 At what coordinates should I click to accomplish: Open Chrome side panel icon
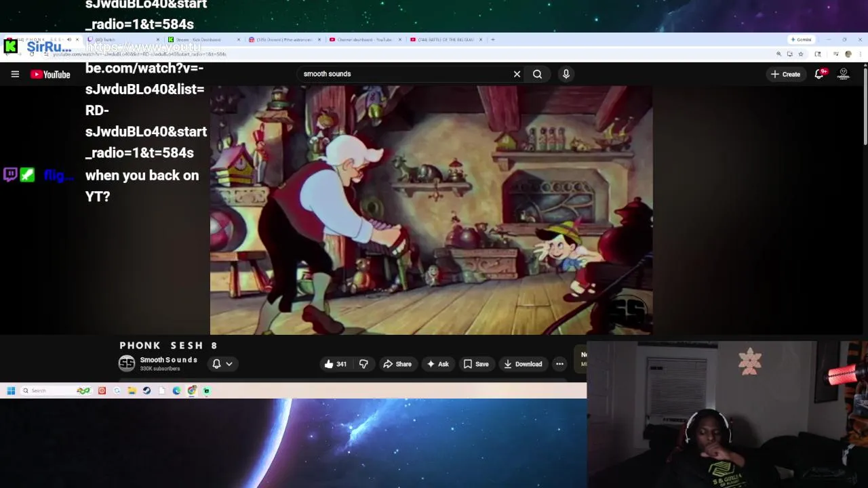818,54
